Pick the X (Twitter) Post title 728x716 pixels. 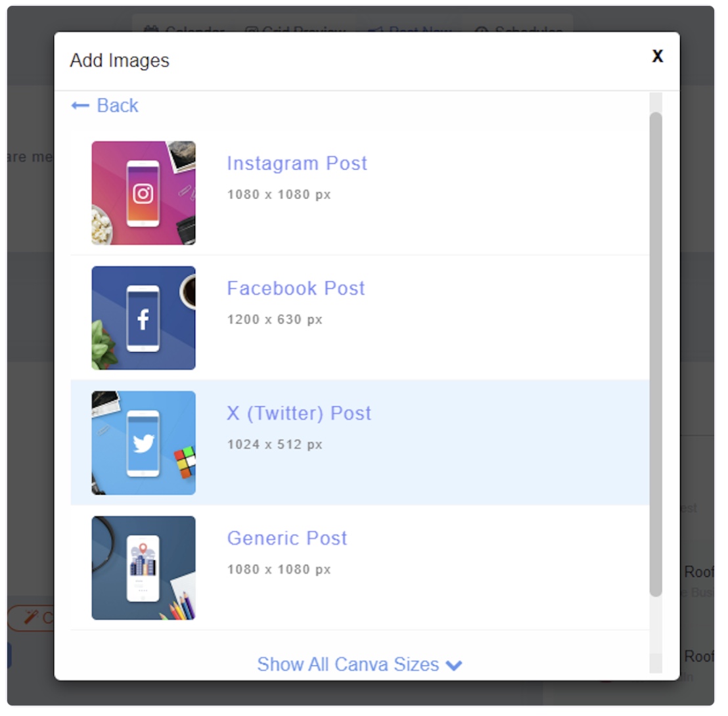299,413
